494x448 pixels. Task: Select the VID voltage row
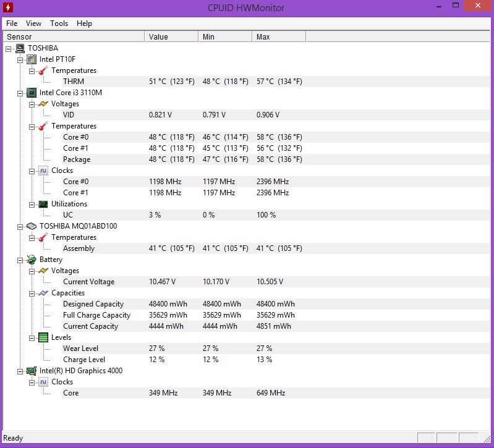(x=276, y=115)
